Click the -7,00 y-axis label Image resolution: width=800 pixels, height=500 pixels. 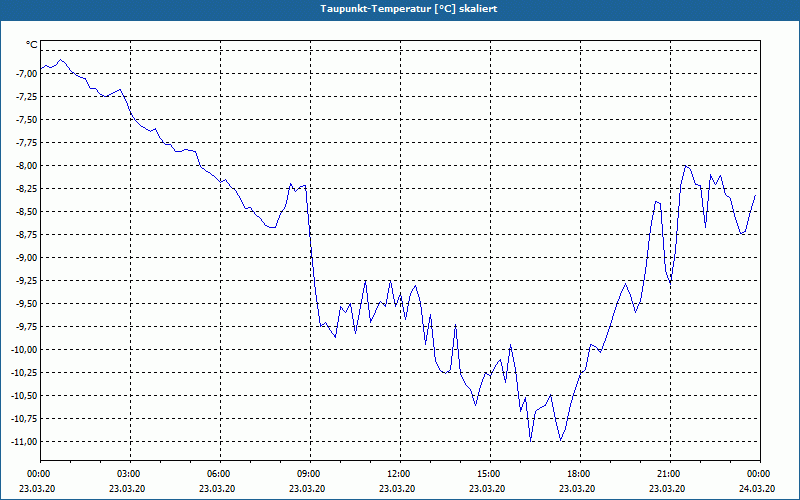(x=27, y=73)
